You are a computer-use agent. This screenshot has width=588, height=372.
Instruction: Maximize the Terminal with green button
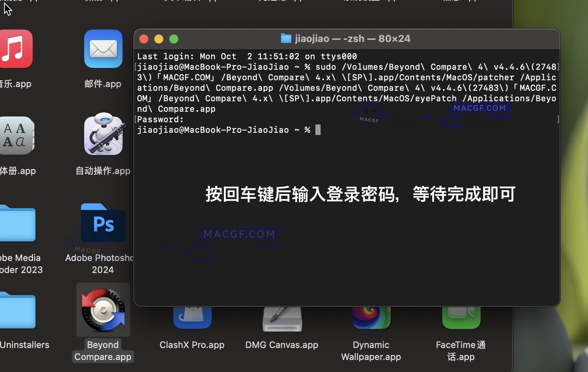[174, 39]
